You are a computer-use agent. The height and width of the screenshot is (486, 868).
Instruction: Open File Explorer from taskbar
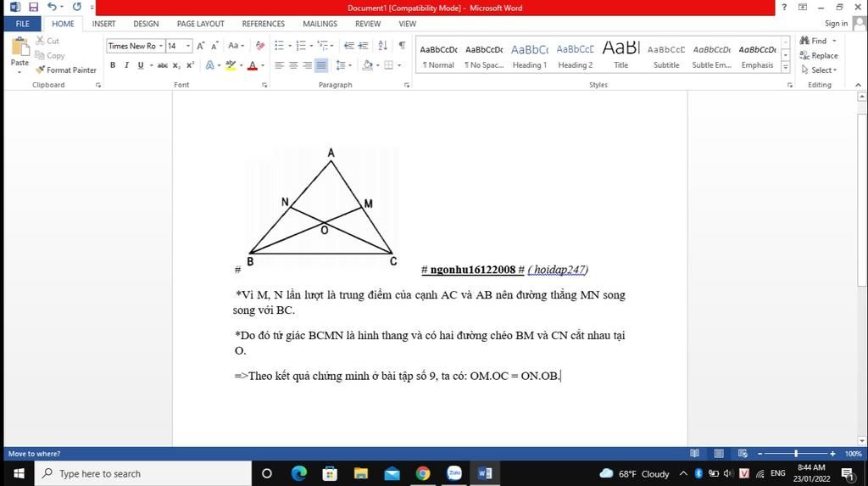[x=361, y=473]
